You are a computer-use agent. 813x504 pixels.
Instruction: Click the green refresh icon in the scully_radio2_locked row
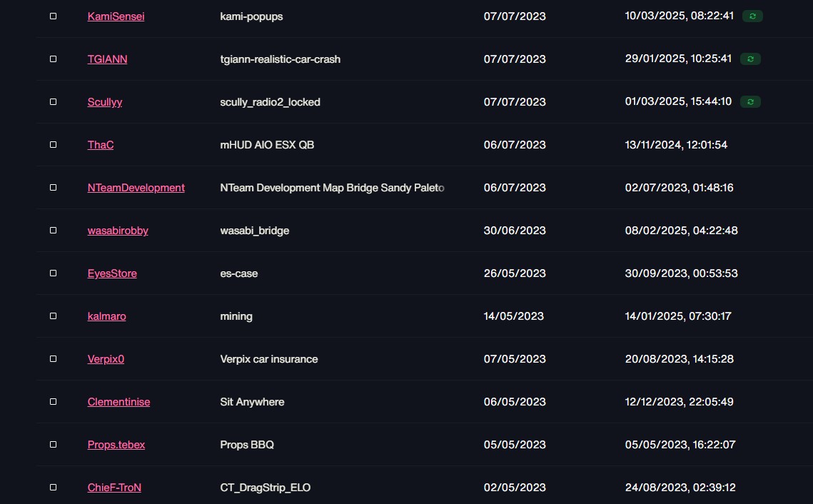pos(750,101)
